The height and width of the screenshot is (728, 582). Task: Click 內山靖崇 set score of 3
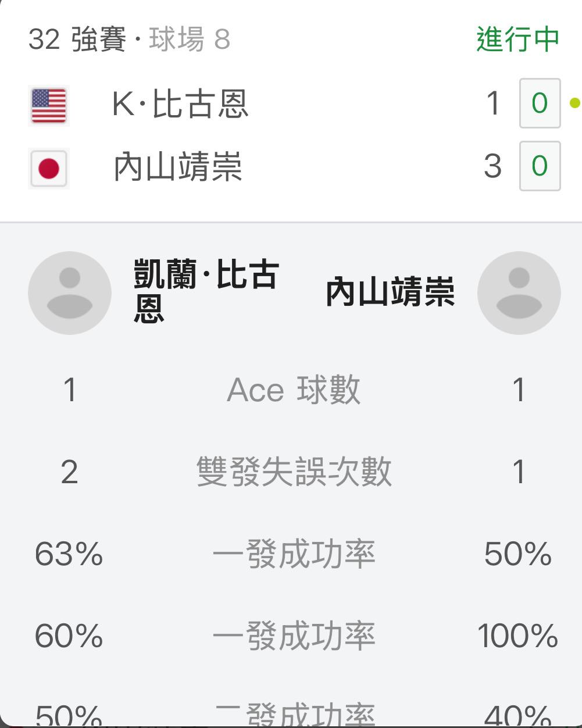pos(492,166)
